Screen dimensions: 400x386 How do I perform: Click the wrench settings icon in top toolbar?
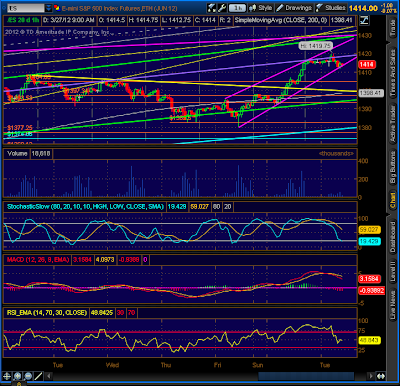222,8
